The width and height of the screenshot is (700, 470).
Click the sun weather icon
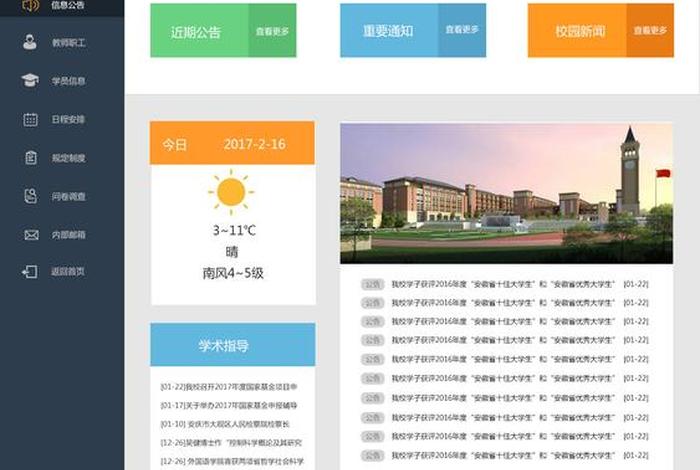click(231, 192)
